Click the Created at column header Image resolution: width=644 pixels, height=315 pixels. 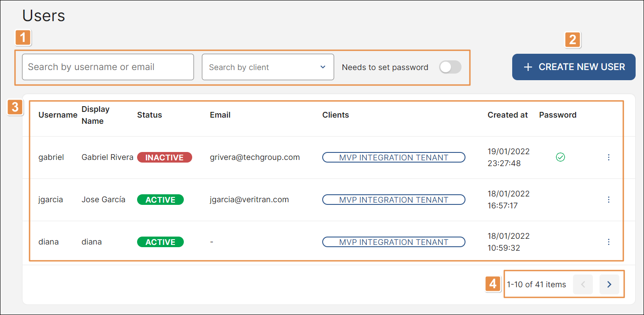point(507,115)
